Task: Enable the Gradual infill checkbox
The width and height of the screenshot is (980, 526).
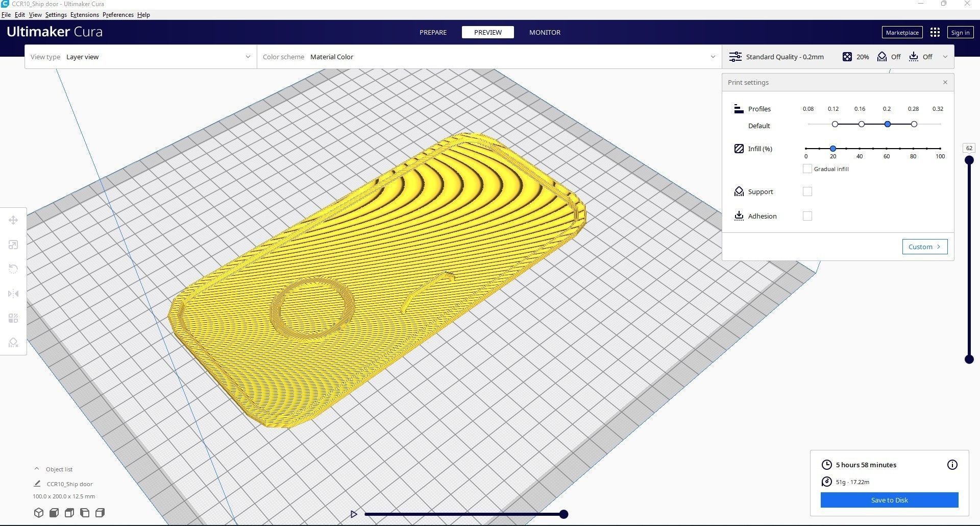Action: coord(807,169)
